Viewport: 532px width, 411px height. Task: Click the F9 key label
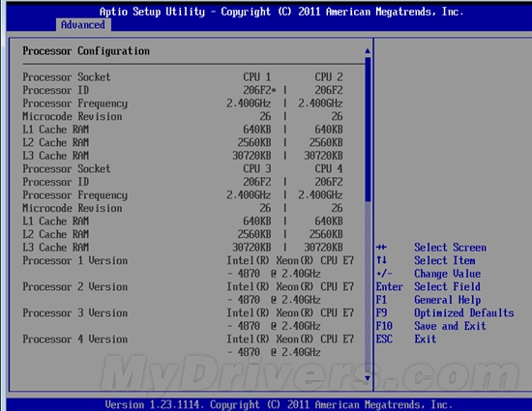tap(381, 312)
